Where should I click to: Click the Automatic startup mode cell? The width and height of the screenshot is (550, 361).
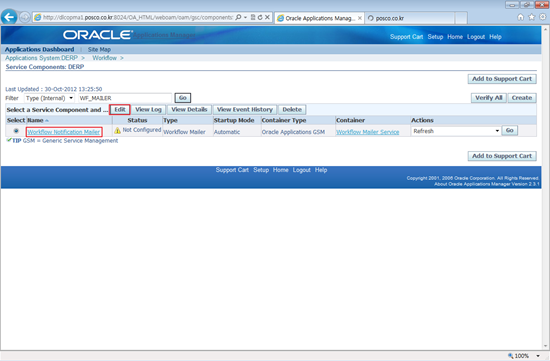(x=227, y=132)
